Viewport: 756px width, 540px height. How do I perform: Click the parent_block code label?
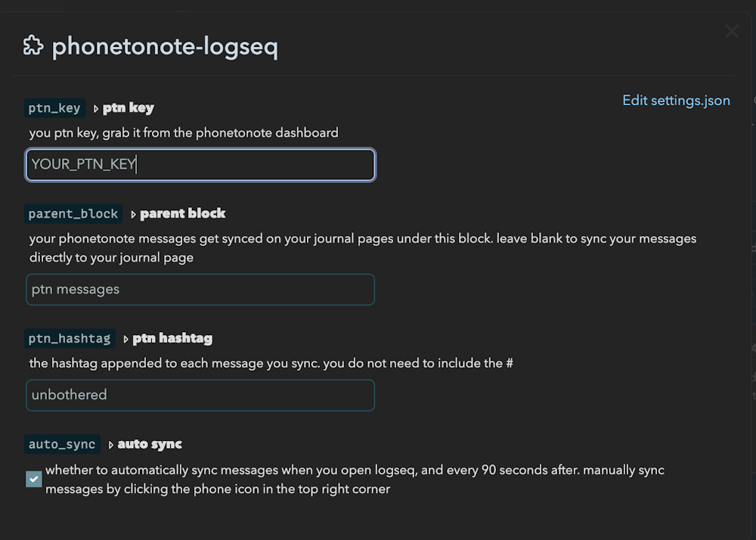[73, 213]
